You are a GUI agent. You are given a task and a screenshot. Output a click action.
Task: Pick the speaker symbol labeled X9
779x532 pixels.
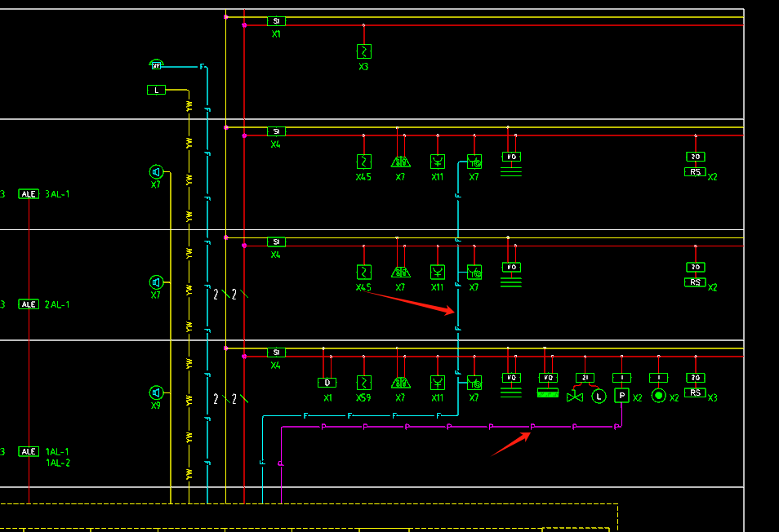[156, 392]
